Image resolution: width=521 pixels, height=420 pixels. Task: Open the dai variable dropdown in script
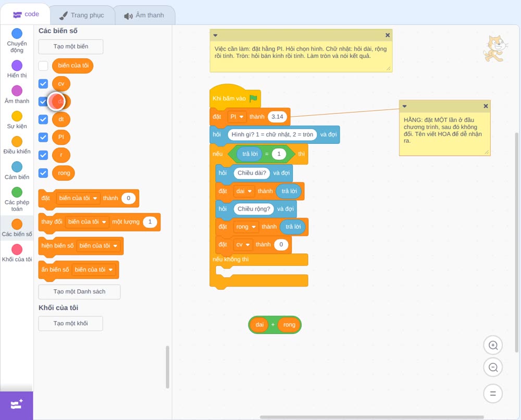(244, 191)
